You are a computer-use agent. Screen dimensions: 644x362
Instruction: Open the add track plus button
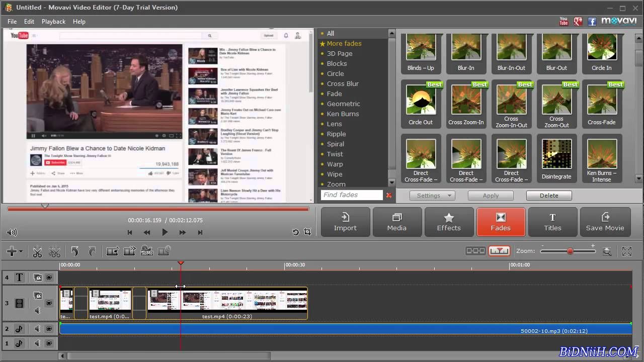14,251
